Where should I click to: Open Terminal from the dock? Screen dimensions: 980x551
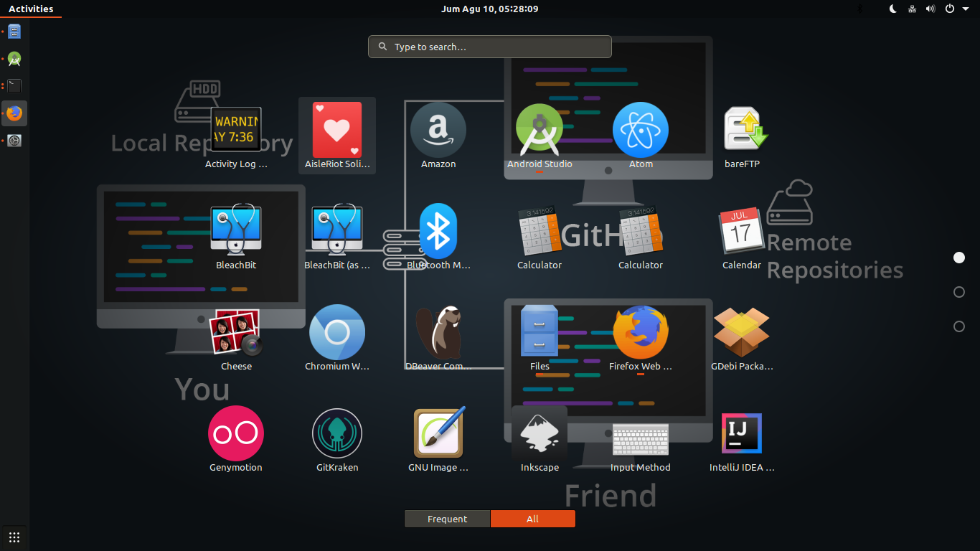[x=14, y=86]
